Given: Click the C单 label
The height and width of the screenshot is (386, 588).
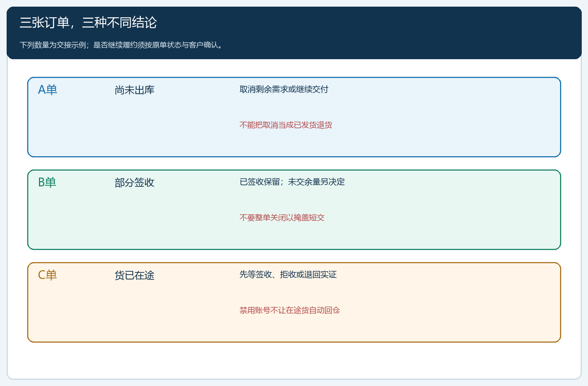Looking at the screenshot, I should (47, 275).
